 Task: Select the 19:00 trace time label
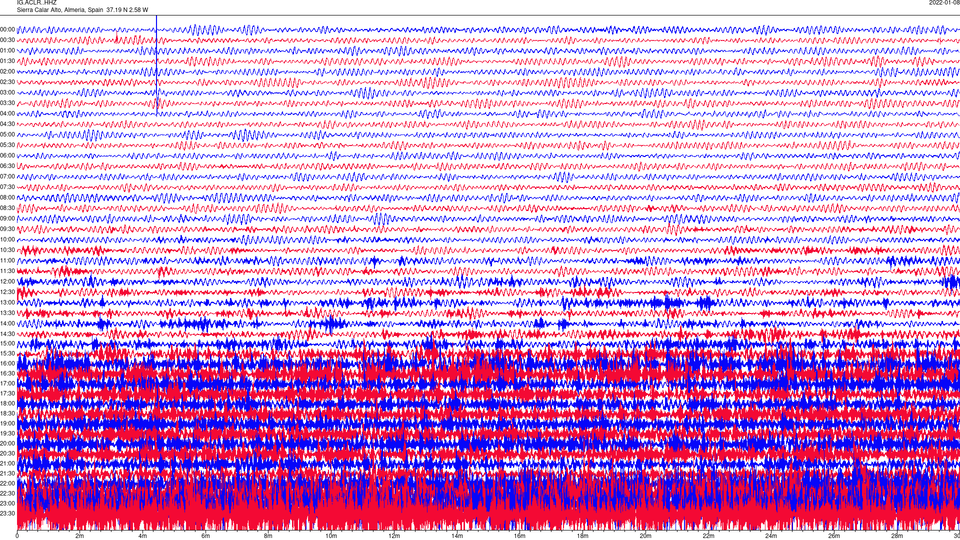click(x=7, y=424)
